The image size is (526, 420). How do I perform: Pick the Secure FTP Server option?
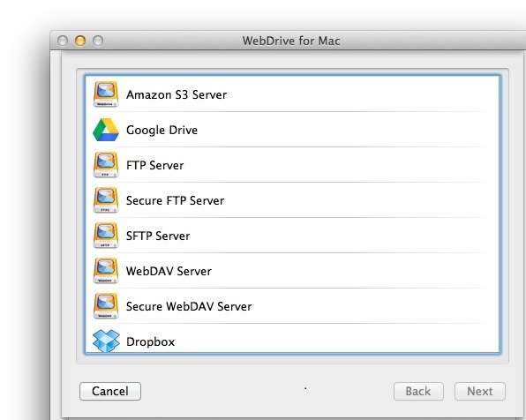(292, 200)
